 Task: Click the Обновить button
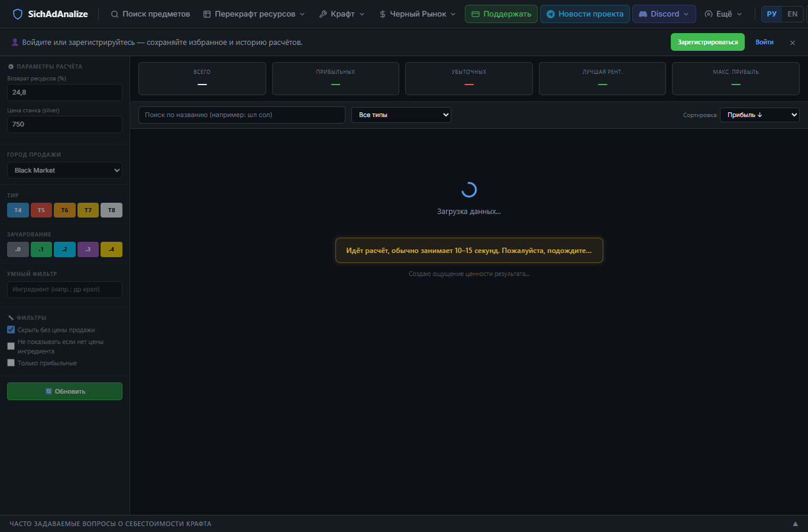[64, 391]
